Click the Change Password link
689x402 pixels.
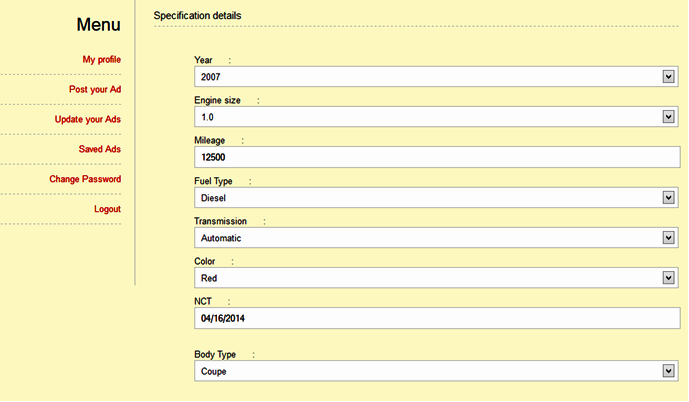(x=85, y=180)
